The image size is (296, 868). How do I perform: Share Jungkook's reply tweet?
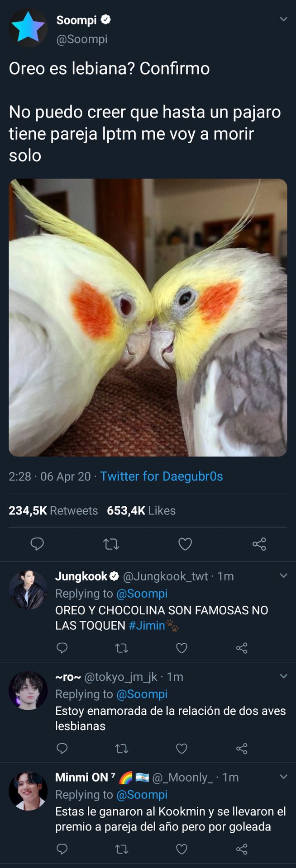tap(242, 648)
